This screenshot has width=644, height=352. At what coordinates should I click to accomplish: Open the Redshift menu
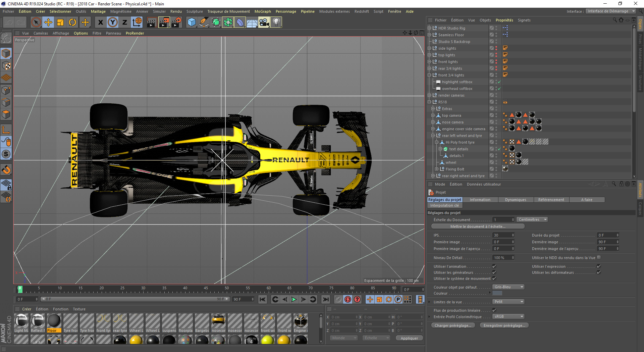(362, 11)
